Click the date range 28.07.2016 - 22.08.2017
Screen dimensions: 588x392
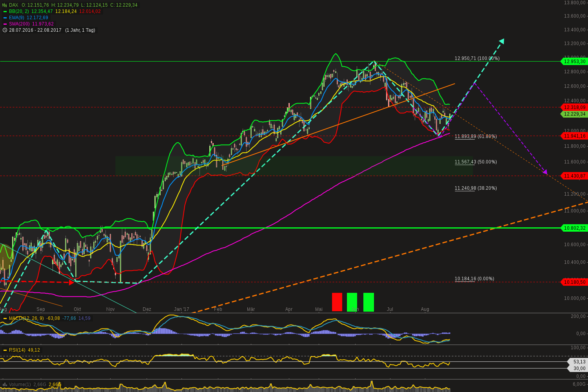pyautogui.click(x=35, y=30)
